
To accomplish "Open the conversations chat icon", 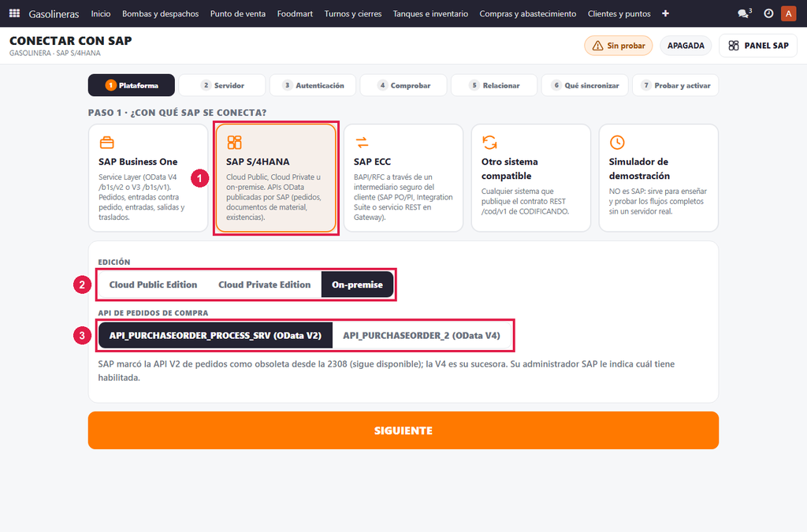I will tap(744, 13).
